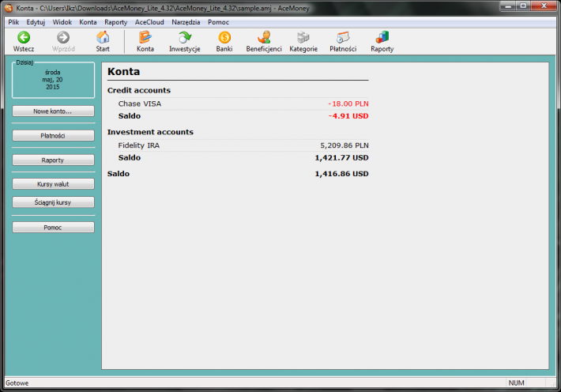Screen dimensions: 561x392
Task: Click the -18.00 PLN balance
Action: coord(348,104)
